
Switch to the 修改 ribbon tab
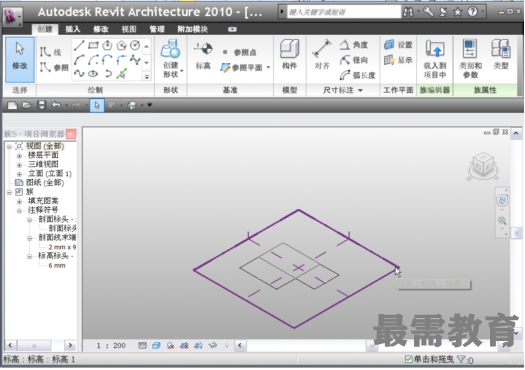[101, 29]
